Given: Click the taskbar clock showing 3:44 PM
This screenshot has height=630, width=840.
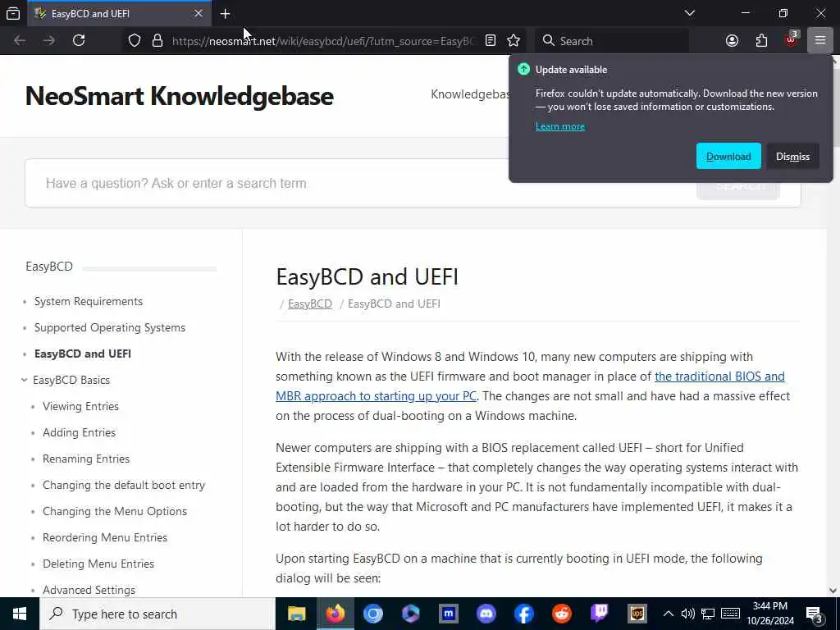Looking at the screenshot, I should coord(770,614).
